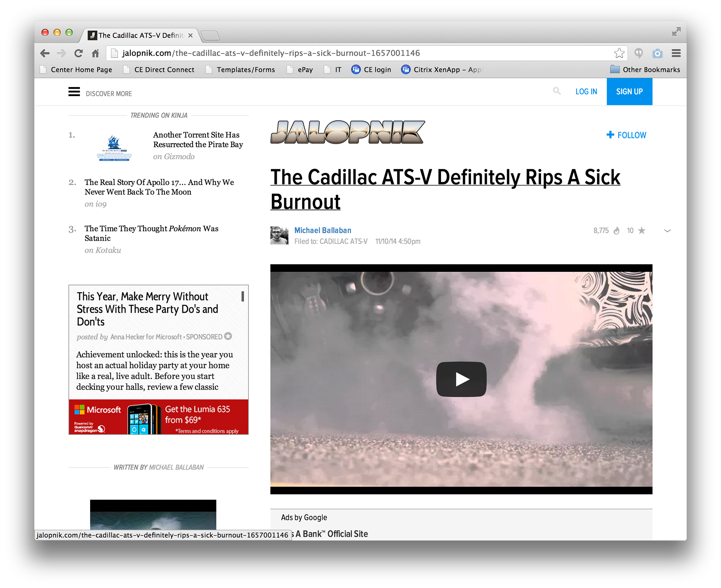Screen dimensions: 721x588
Task: Click the 'on Gizmodo' source link
Action: pyautogui.click(x=174, y=157)
